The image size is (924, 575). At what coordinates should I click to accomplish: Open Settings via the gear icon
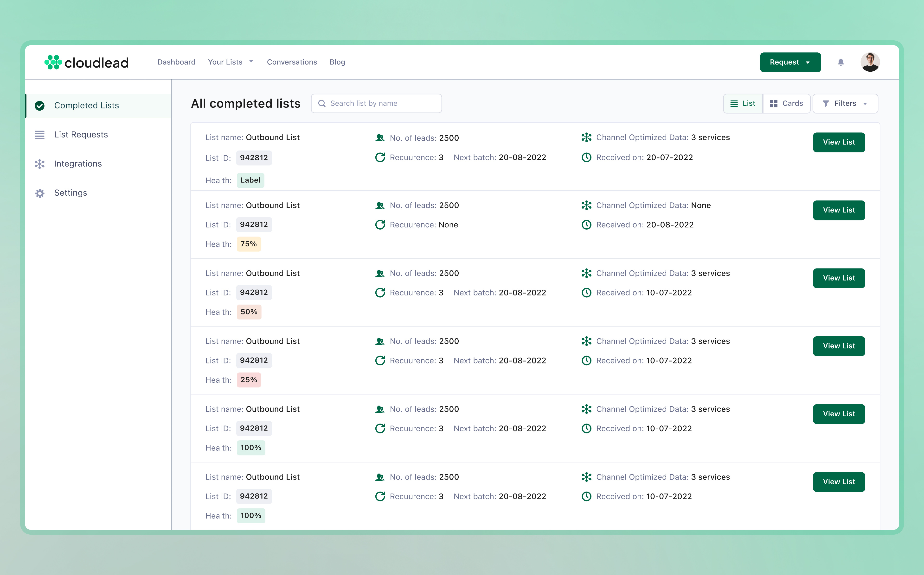coord(40,193)
